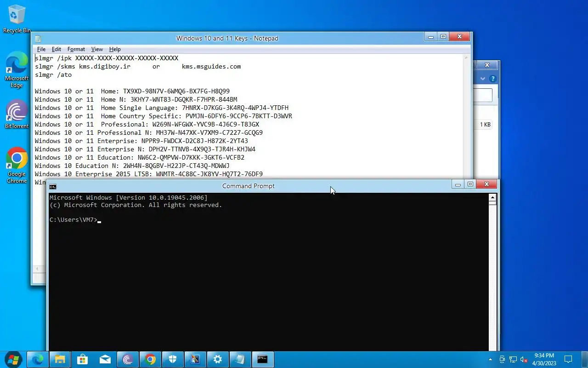This screenshot has width=588, height=368.
Task: Click the '(c) Microsoft Corporation' line
Action: [136, 205]
